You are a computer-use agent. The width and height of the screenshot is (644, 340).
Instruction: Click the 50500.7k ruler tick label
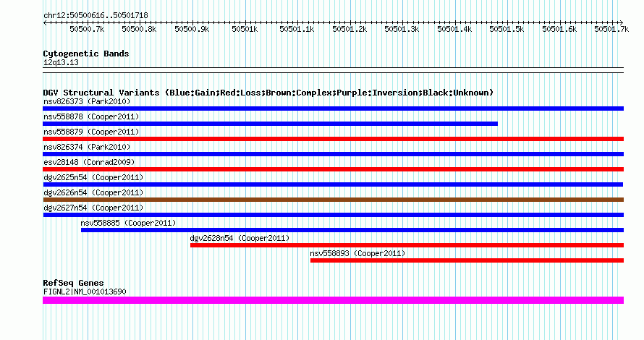click(x=87, y=29)
